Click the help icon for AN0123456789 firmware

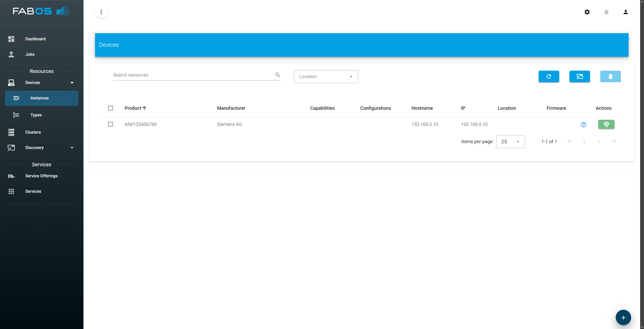point(583,124)
